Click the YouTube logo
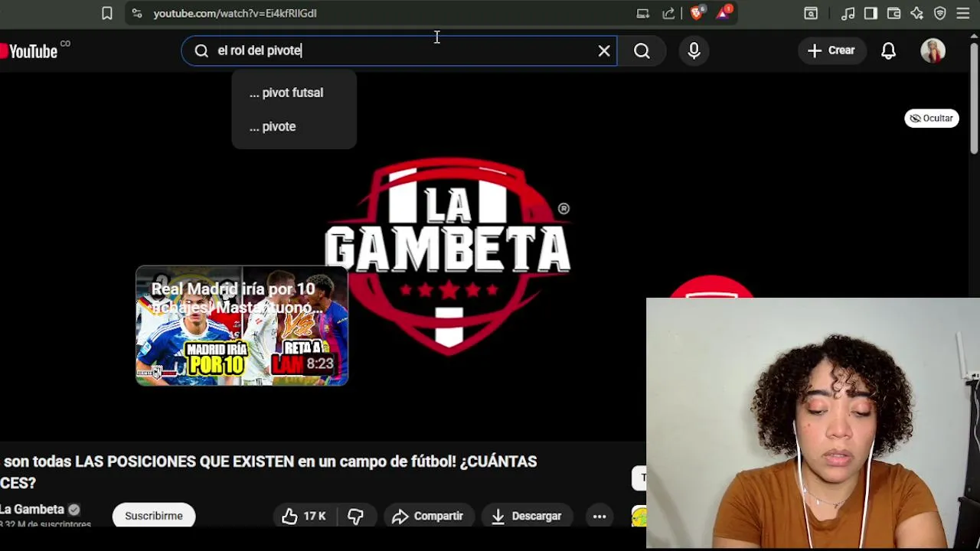980x551 pixels. click(x=28, y=51)
